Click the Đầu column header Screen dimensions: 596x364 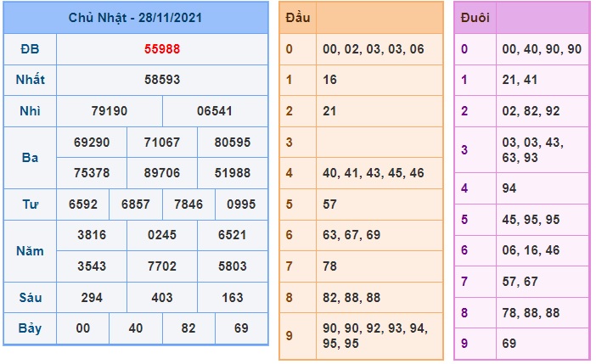pos(298,18)
